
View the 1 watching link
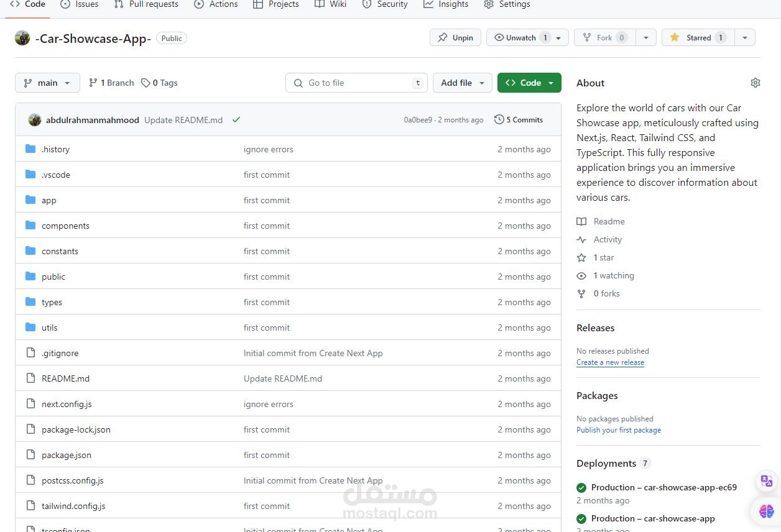click(606, 275)
